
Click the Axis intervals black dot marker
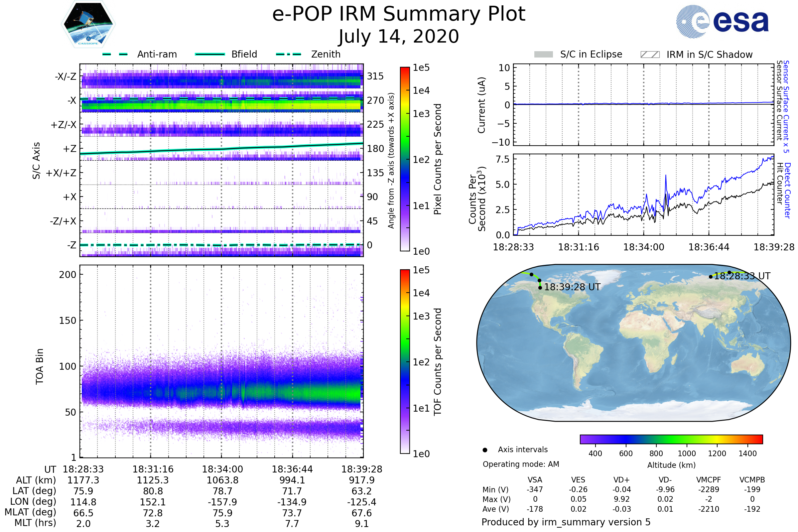(485, 450)
